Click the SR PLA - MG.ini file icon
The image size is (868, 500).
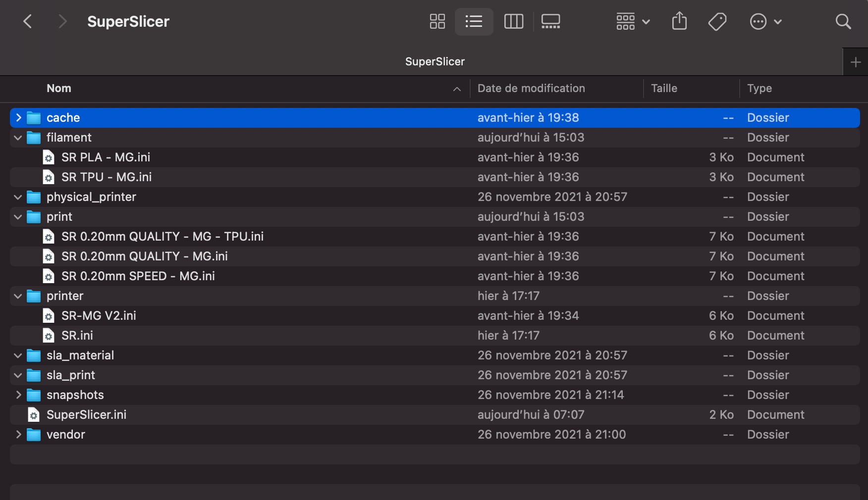click(49, 157)
